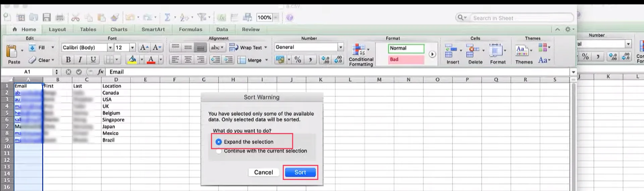Click the Sort button in dialog
This screenshot has width=644, height=191.
tap(300, 172)
